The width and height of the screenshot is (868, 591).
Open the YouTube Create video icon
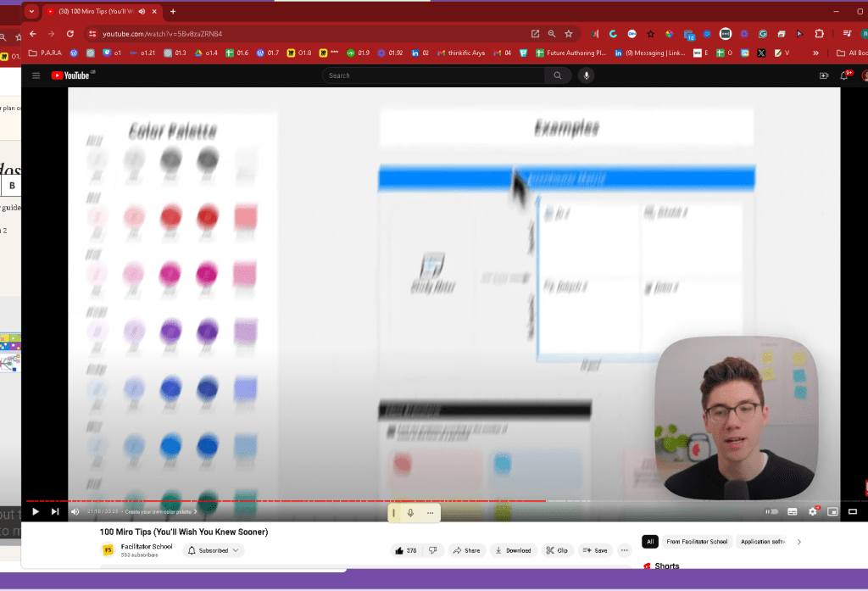tap(824, 75)
